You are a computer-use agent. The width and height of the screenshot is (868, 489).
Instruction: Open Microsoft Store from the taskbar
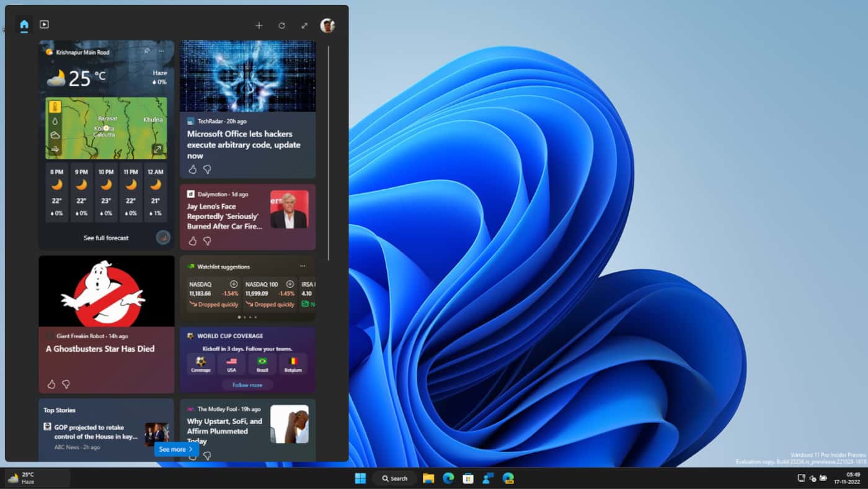point(468,478)
